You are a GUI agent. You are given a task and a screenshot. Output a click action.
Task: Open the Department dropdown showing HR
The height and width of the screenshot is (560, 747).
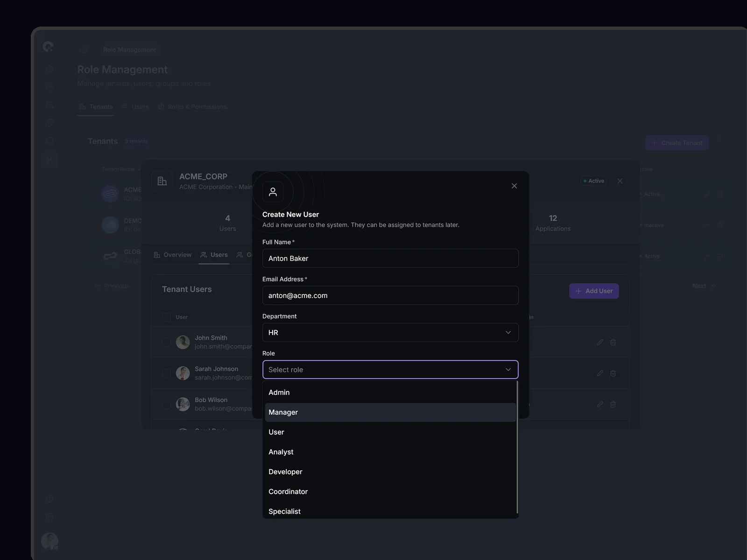[390, 333]
